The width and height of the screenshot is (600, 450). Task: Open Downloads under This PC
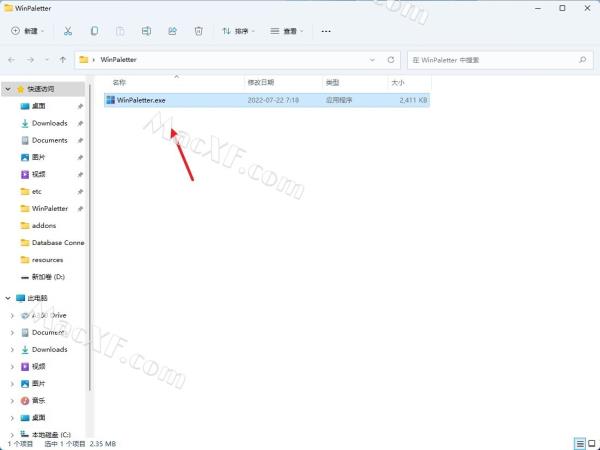pyautogui.click(x=50, y=350)
